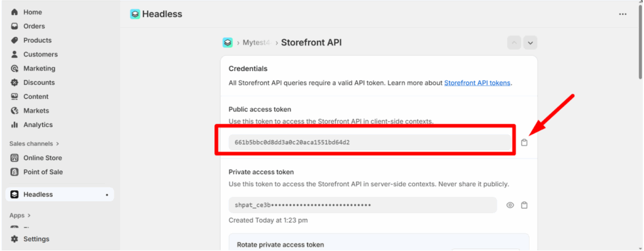
Task: Go to previous item with up chevron
Action: click(514, 43)
